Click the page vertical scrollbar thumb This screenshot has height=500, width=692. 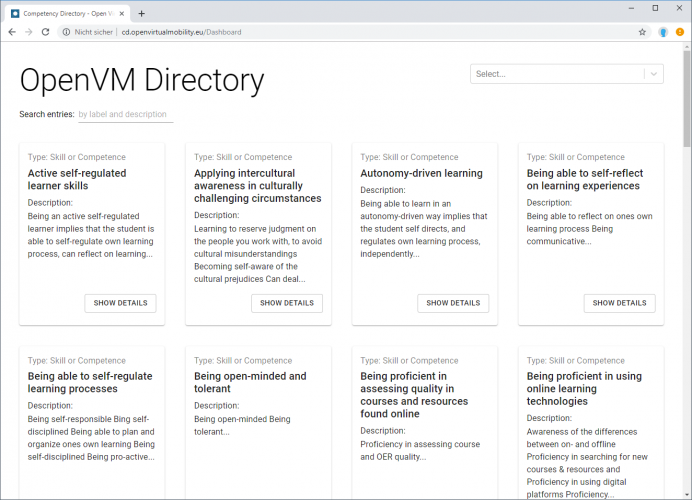pos(687,99)
